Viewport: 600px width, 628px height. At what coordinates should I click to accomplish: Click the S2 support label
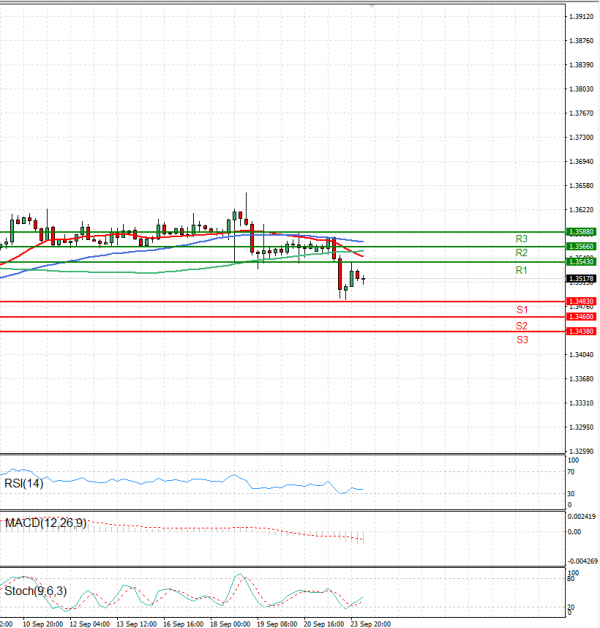pos(522,326)
